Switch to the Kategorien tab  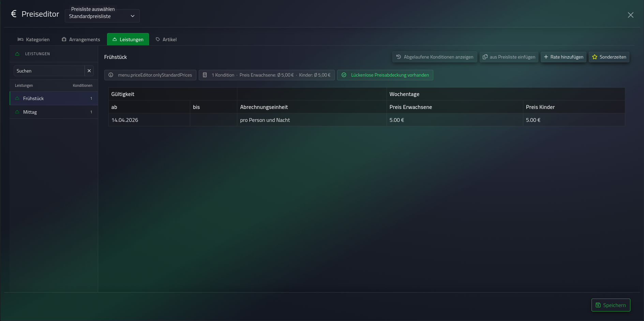tap(34, 39)
